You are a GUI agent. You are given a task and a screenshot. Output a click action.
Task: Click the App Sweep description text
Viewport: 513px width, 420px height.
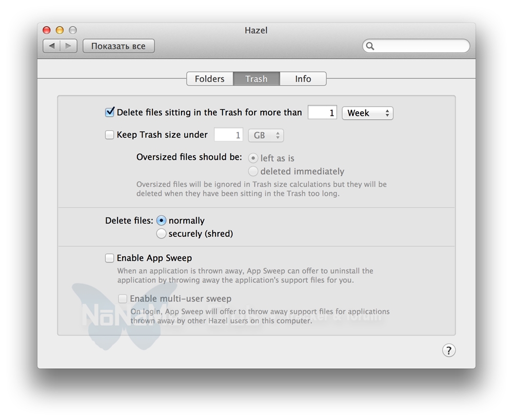pyautogui.click(x=245, y=275)
